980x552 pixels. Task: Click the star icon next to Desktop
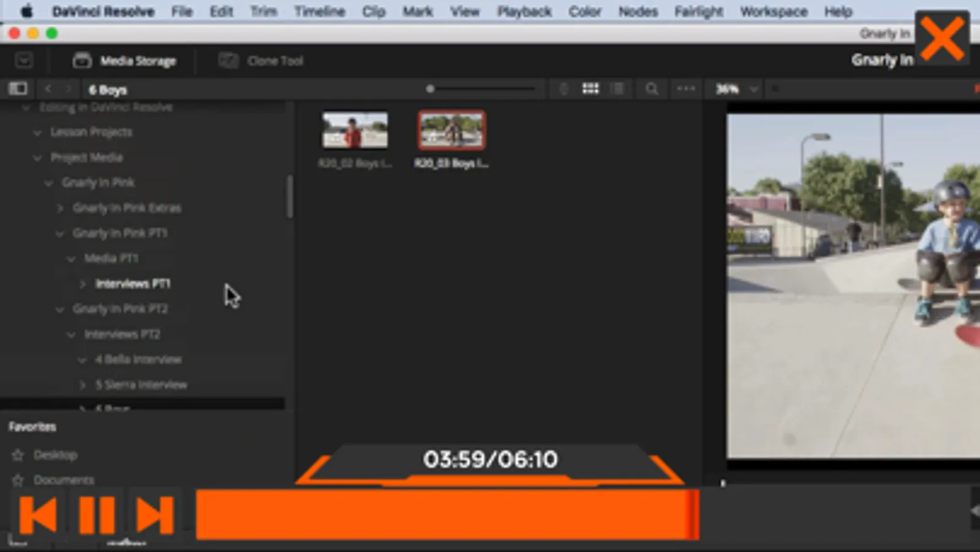pyautogui.click(x=18, y=454)
